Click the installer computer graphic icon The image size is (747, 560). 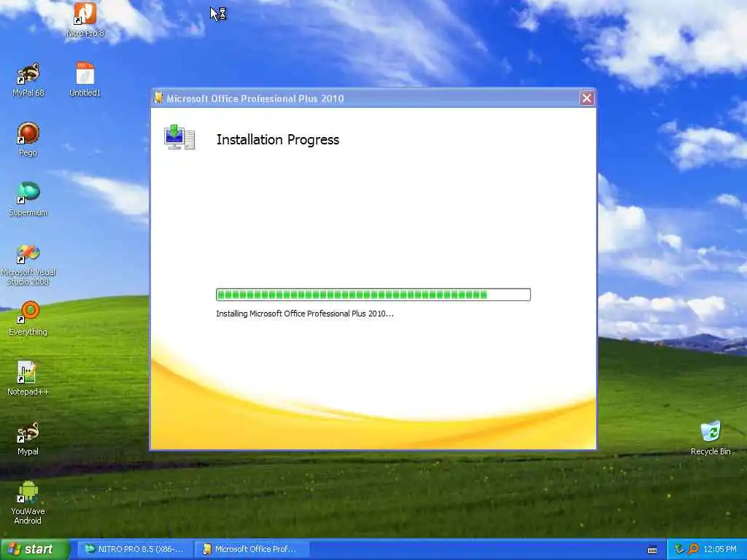click(179, 137)
